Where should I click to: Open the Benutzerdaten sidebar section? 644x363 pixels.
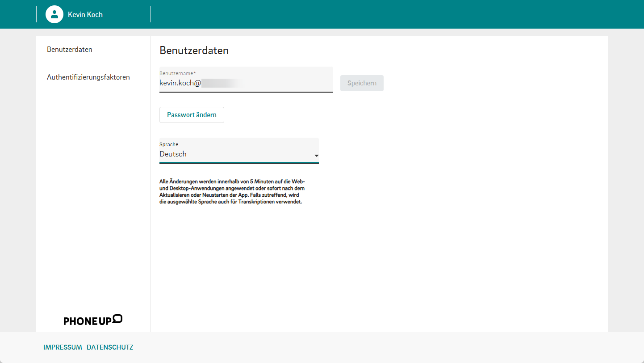[x=70, y=50]
